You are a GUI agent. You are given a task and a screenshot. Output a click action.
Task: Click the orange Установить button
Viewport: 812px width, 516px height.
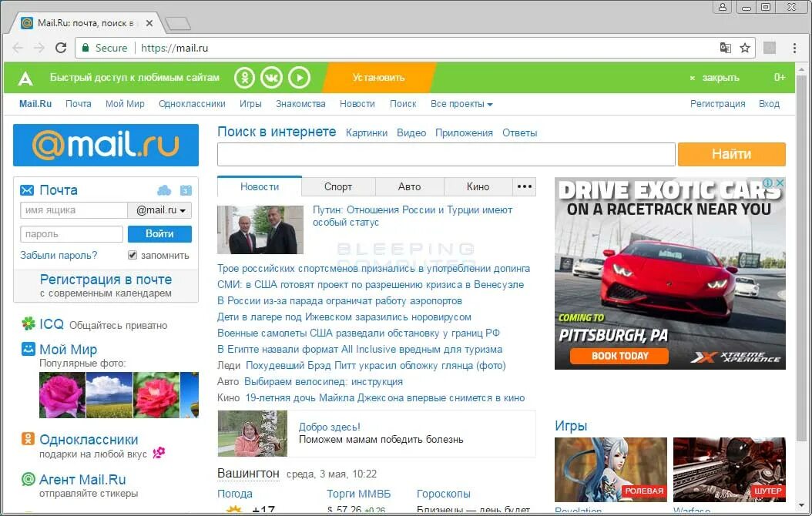pos(378,78)
